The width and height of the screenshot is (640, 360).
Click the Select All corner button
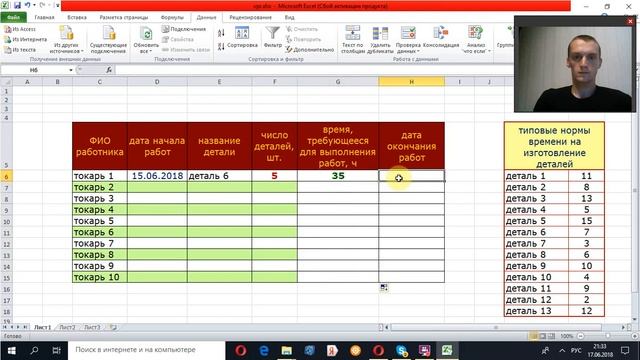(6, 82)
